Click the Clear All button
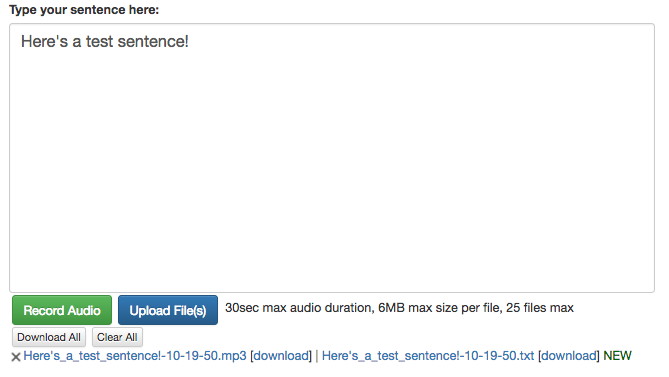 [x=117, y=337]
